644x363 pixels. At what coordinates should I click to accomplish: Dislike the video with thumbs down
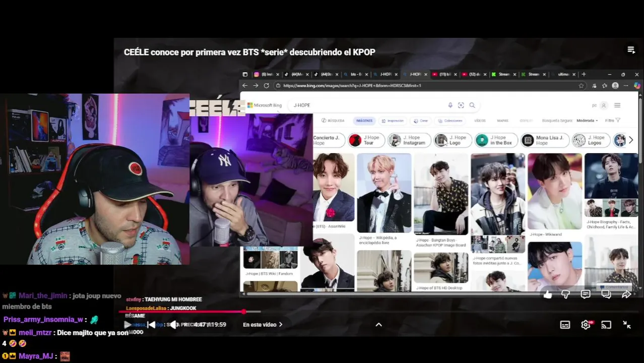pyautogui.click(x=566, y=294)
